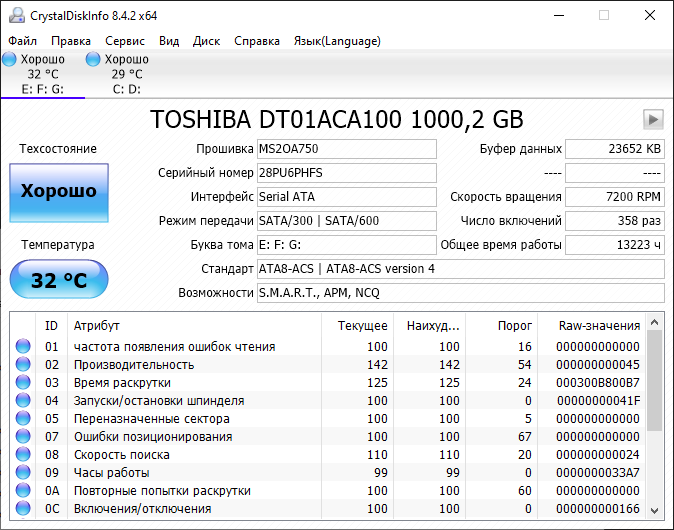Open the Файл menu
This screenshot has width=674, height=530.
[22, 41]
